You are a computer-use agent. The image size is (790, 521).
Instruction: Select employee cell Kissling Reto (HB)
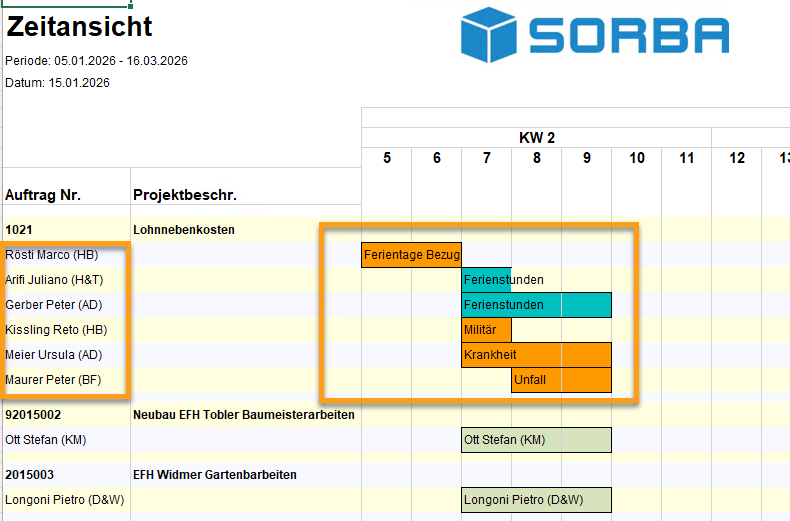[54, 330]
